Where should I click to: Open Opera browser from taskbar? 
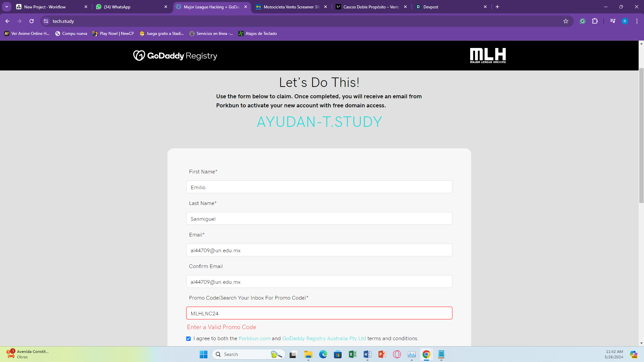[x=397, y=354]
